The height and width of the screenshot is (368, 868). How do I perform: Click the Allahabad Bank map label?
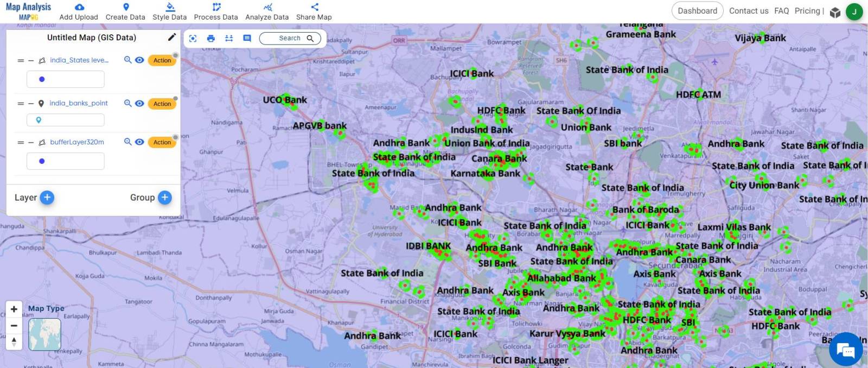pos(561,278)
